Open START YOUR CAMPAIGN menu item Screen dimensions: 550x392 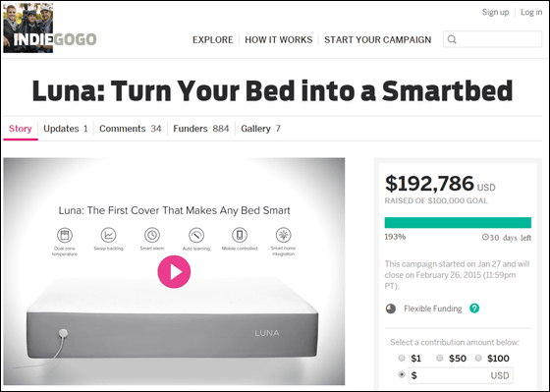coord(378,39)
